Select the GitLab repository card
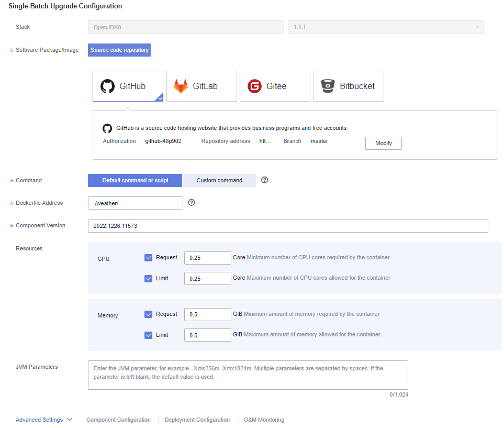Image resolution: width=504 pixels, height=428 pixels. (x=201, y=86)
